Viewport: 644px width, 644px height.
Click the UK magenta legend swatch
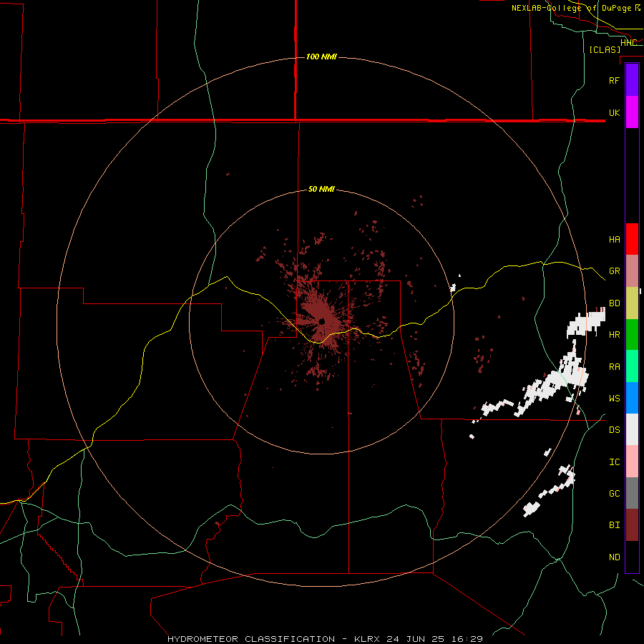click(x=632, y=112)
